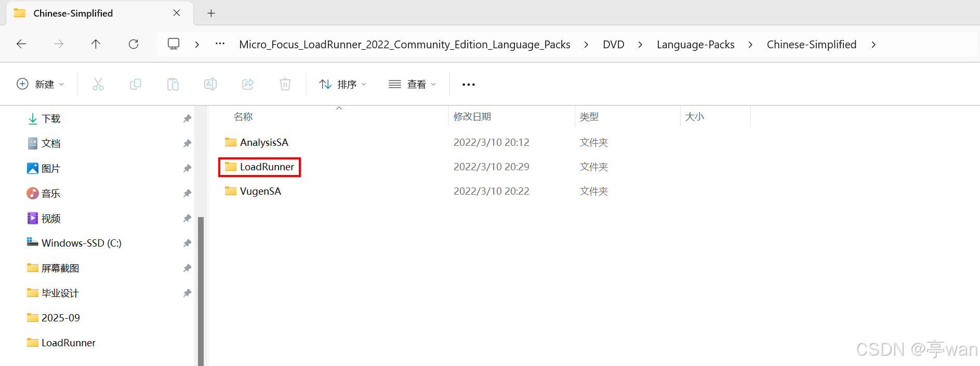The width and height of the screenshot is (980, 366).
Task: Open 毕业设计 folder in sidebar
Action: [x=60, y=293]
